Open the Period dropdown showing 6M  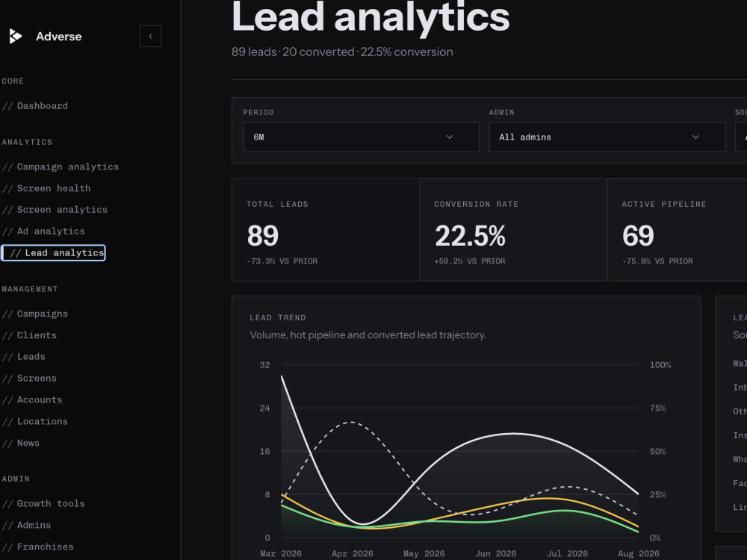[361, 137]
